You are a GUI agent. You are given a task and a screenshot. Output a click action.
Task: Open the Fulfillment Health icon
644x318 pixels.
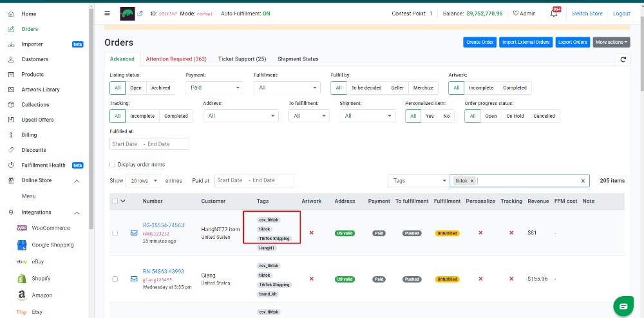12,165
